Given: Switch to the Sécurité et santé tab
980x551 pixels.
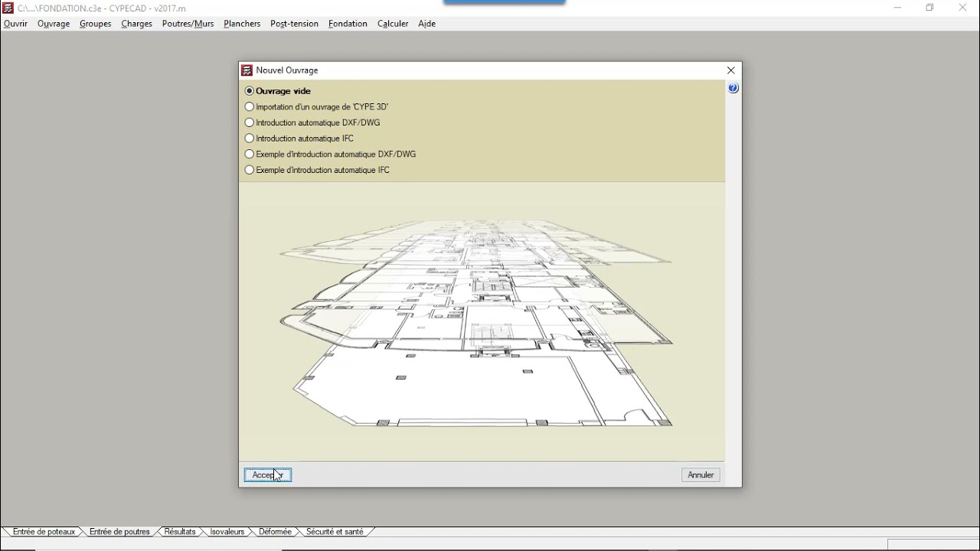Looking at the screenshot, I should [x=335, y=532].
